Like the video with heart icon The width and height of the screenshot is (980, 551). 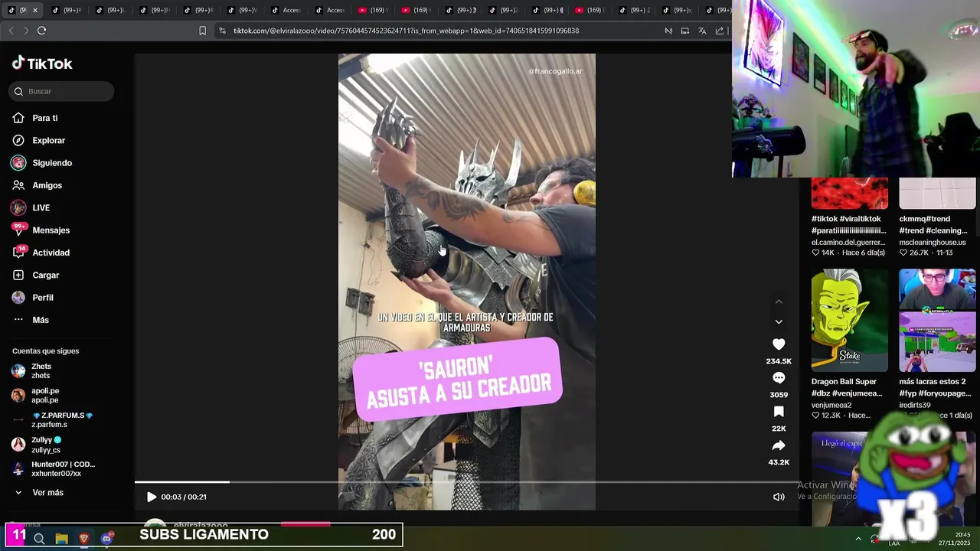779,344
